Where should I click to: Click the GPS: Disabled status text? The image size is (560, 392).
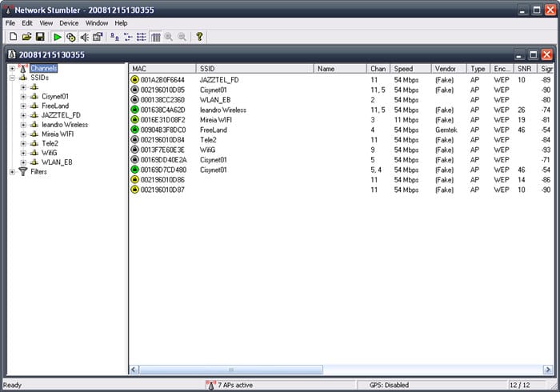389,385
